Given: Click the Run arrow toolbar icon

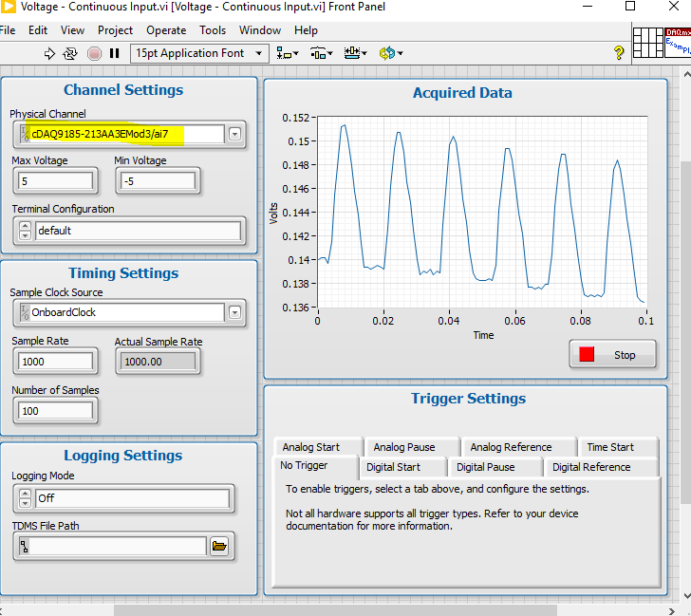Looking at the screenshot, I should (50, 54).
